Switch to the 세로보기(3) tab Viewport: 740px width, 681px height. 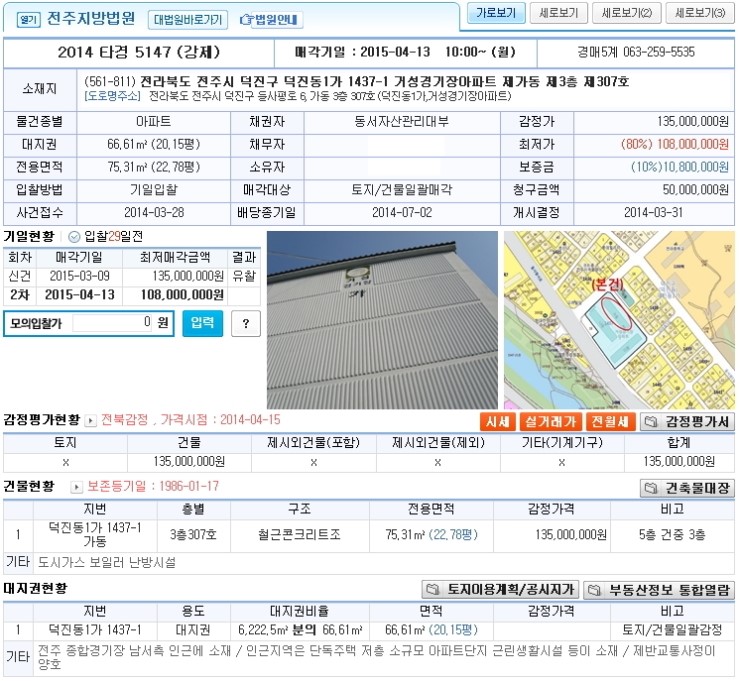pyautogui.click(x=700, y=13)
